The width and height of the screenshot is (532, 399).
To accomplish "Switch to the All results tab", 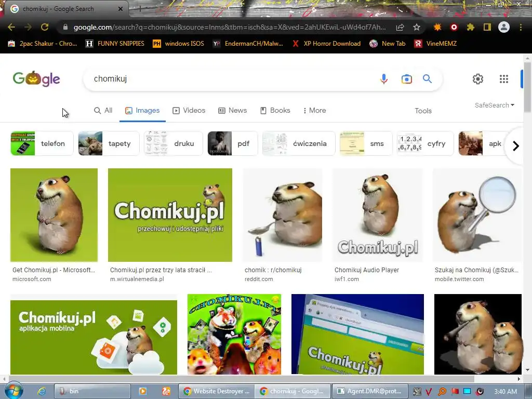I will (103, 111).
